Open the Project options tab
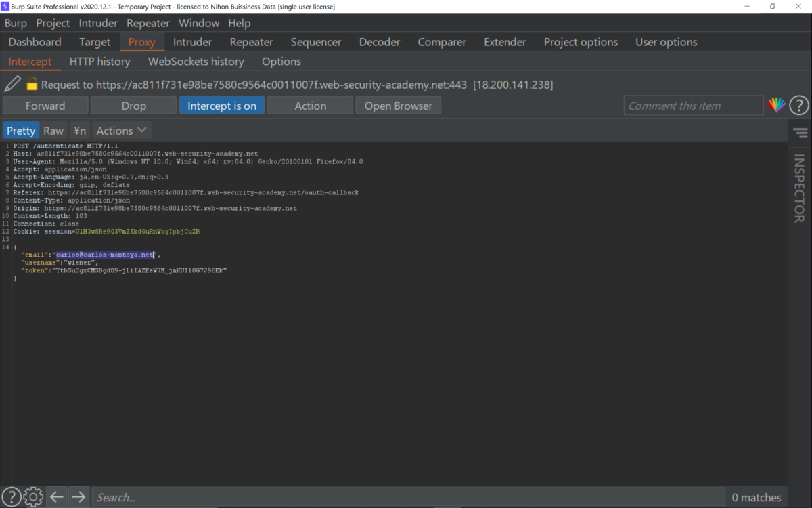The image size is (812, 508). (x=581, y=42)
